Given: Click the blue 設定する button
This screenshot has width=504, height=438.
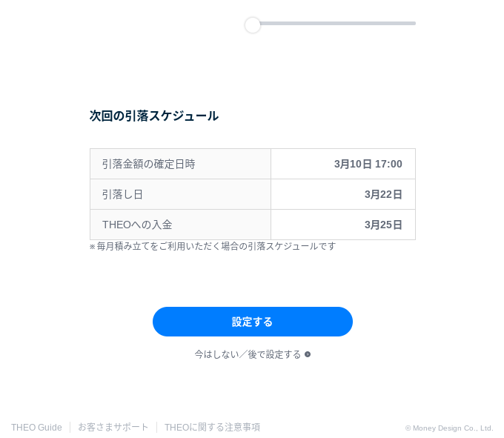Looking at the screenshot, I should tap(252, 322).
